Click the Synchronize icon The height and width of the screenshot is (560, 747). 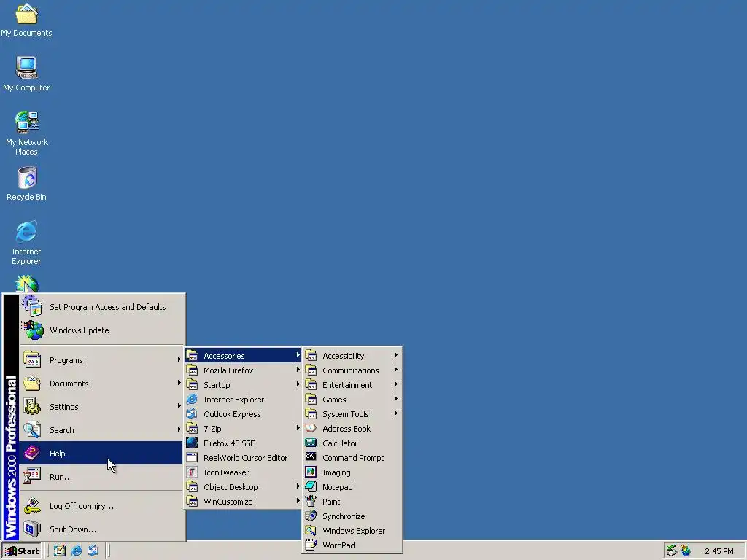311,516
